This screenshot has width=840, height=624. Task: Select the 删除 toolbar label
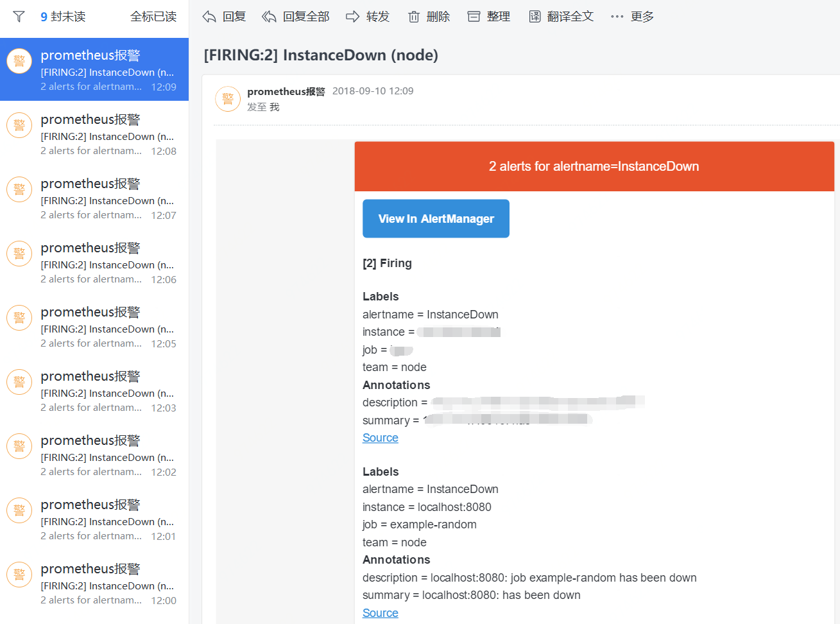coord(438,17)
